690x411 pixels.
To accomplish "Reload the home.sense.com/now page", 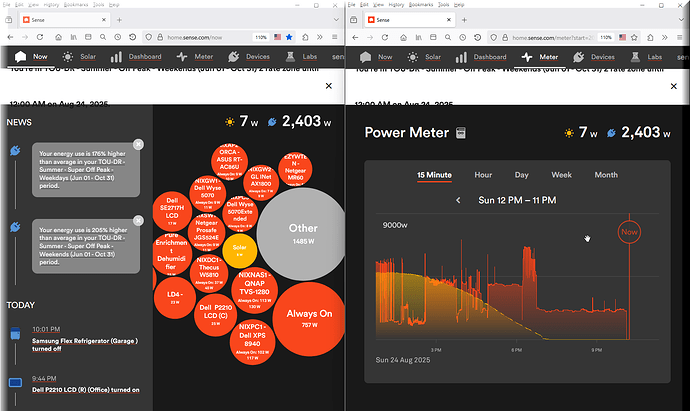I will point(40,37).
